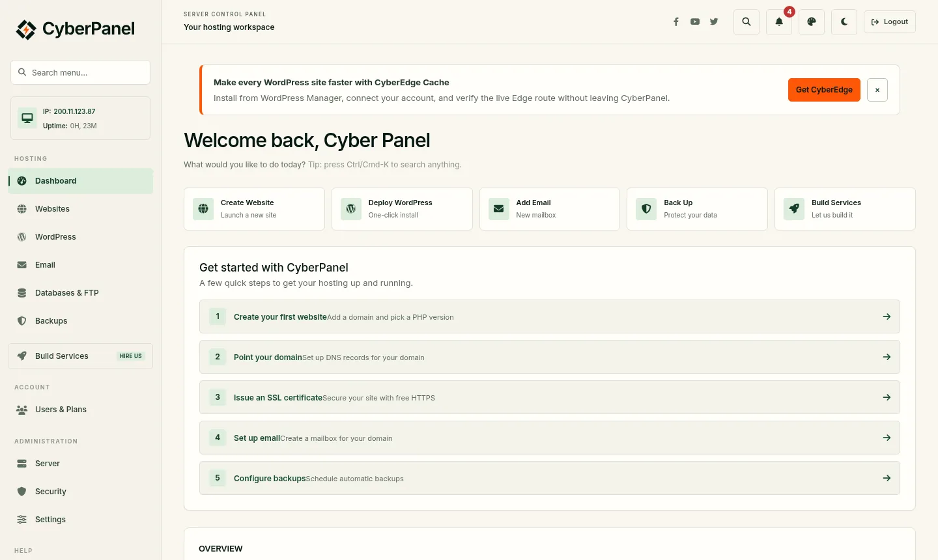This screenshot has height=560, width=938.
Task: Open Email in the sidebar
Action: [x=81, y=265]
